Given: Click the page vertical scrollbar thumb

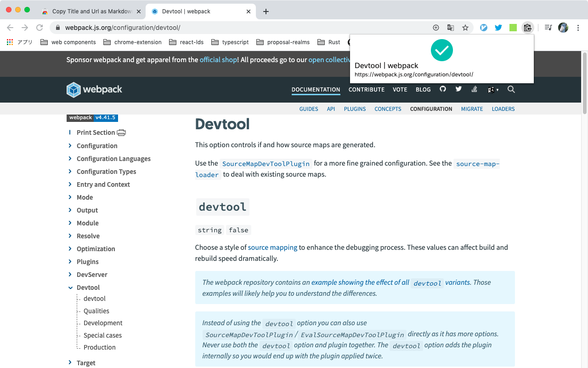Looking at the screenshot, I should click(585, 83).
